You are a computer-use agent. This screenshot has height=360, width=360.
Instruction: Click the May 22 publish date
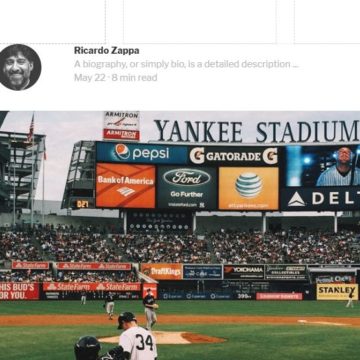[90, 78]
